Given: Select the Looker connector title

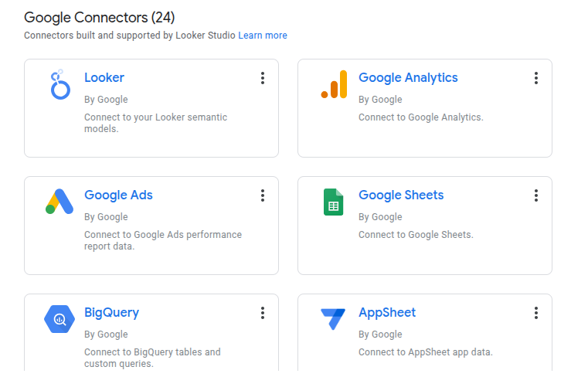Looking at the screenshot, I should pos(104,77).
